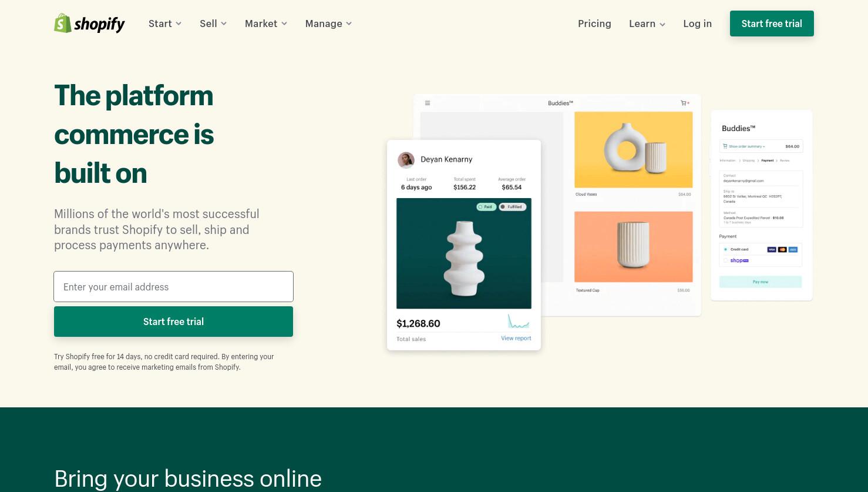Image resolution: width=868 pixels, height=492 pixels.
Task: Expand the Start navigation dropdown
Action: point(165,24)
